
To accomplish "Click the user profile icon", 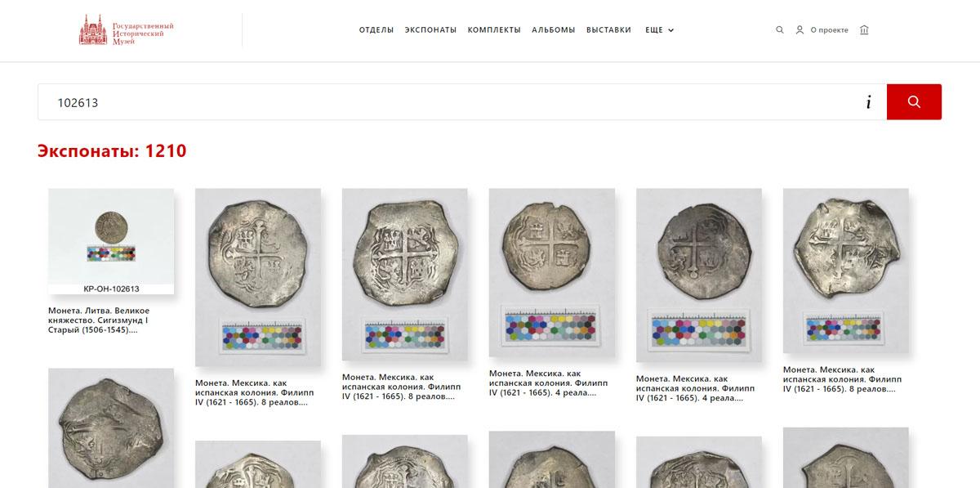I will [800, 30].
